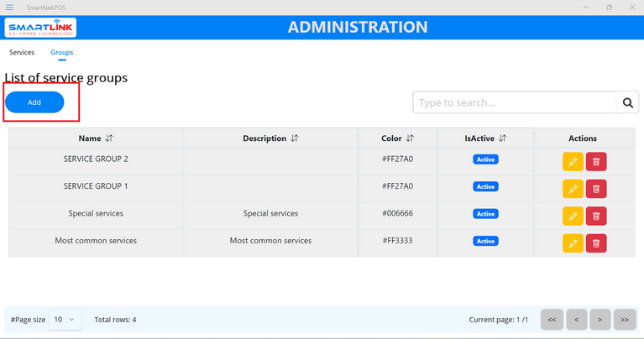
Task: Sort by IsActive column arrows
Action: [502, 138]
